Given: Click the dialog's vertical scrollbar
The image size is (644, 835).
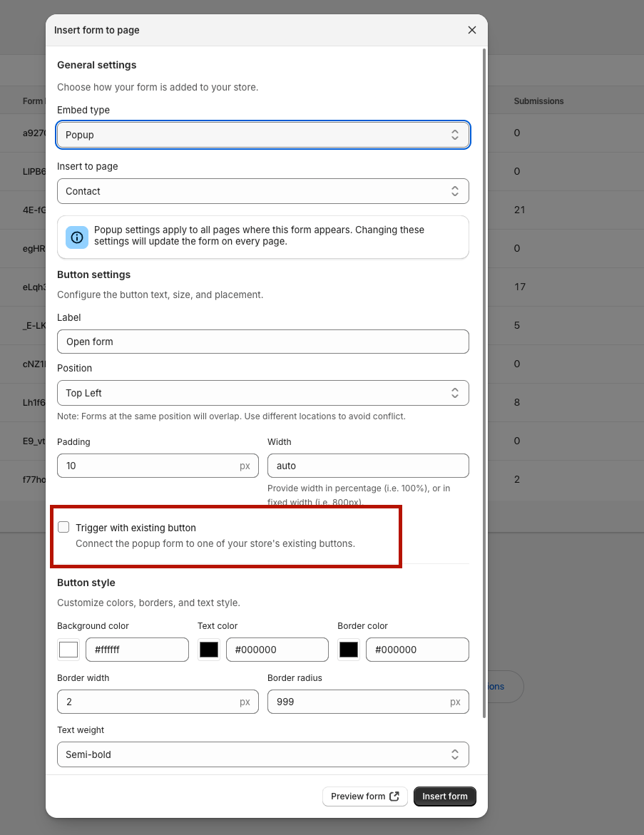Looking at the screenshot, I should [484, 384].
